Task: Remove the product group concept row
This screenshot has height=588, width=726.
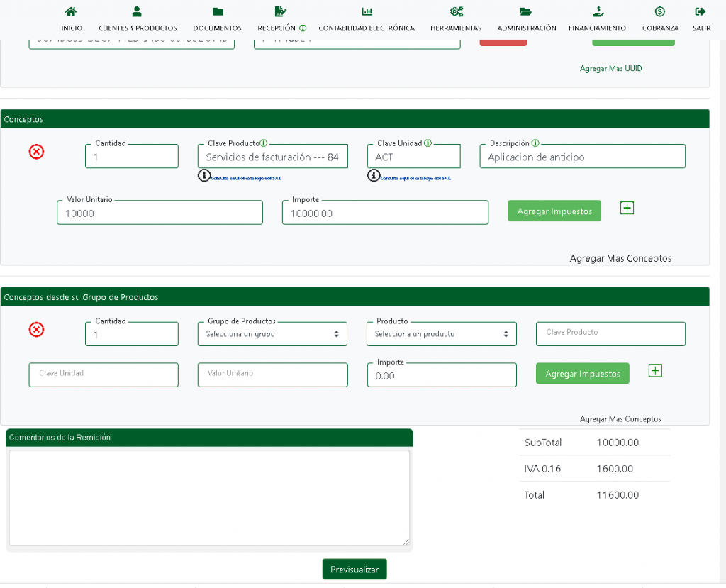Action: pos(36,329)
